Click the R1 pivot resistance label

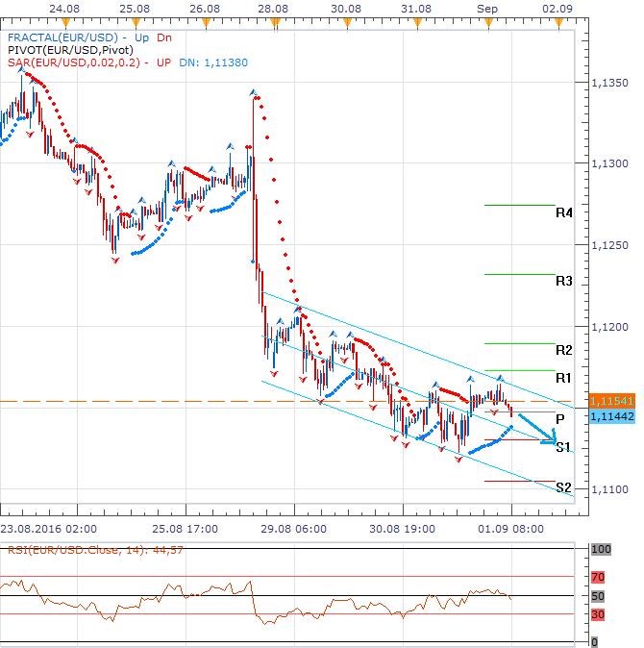click(564, 378)
